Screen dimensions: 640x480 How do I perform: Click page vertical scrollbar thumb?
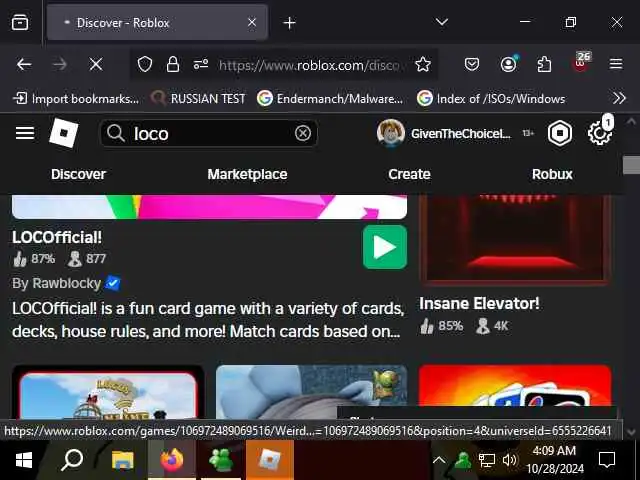coord(631,165)
